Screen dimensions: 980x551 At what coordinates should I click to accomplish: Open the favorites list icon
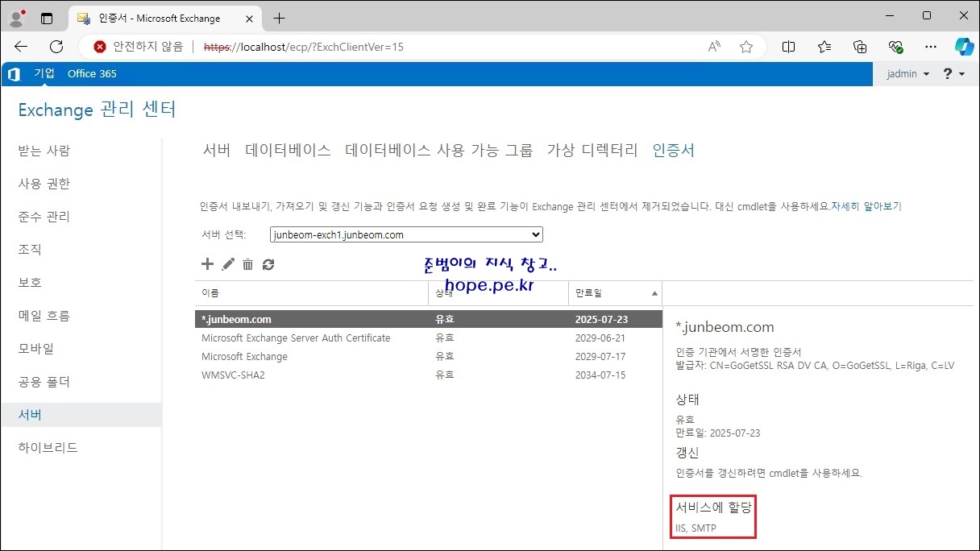824,47
